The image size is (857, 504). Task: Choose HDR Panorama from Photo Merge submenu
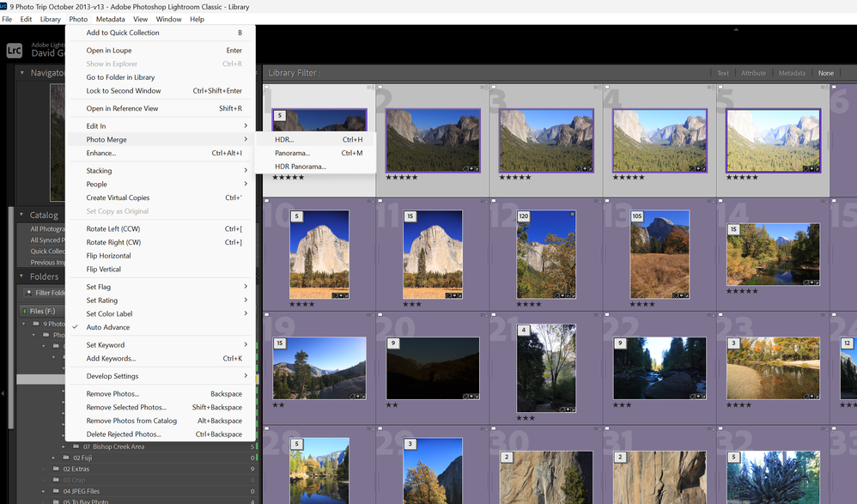coord(301,167)
